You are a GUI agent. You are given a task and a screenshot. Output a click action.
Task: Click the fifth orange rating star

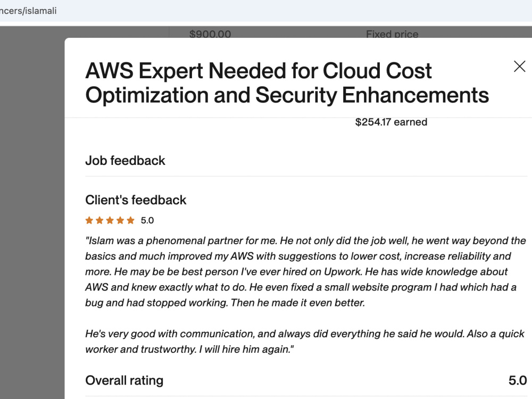tap(131, 221)
